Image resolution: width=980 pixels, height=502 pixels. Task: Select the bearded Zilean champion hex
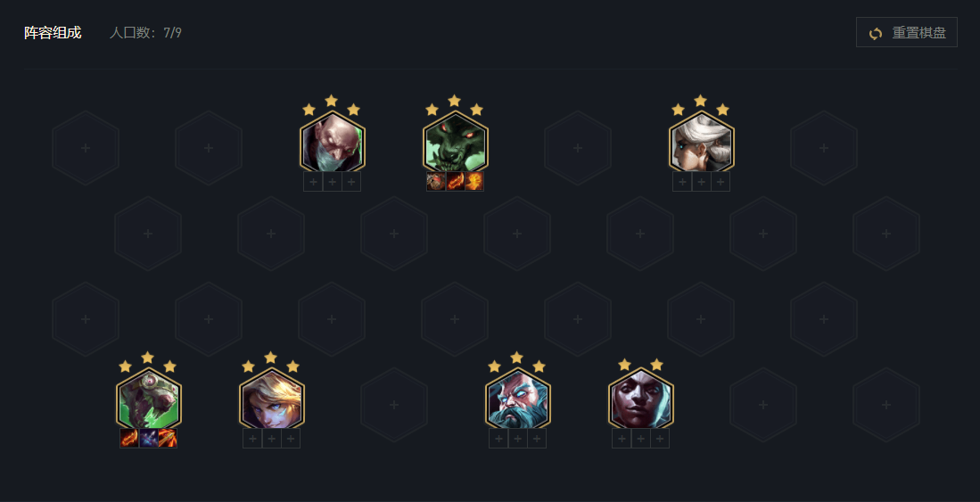coord(517,400)
